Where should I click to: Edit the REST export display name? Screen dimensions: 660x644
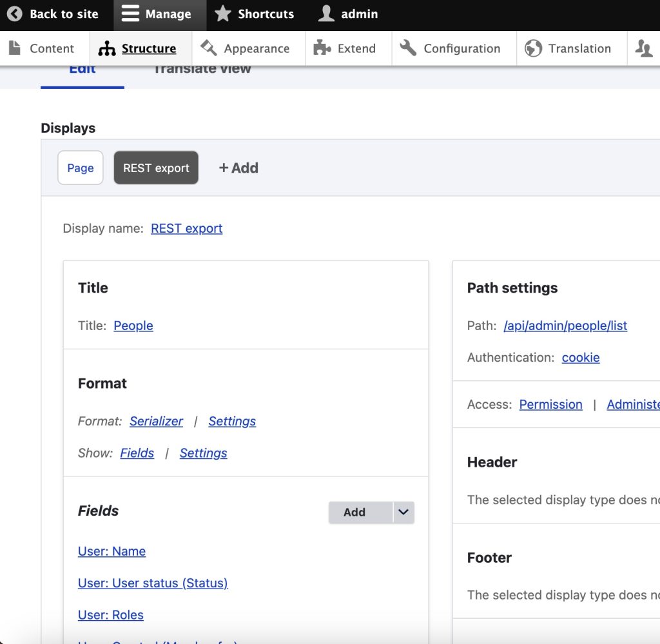186,228
